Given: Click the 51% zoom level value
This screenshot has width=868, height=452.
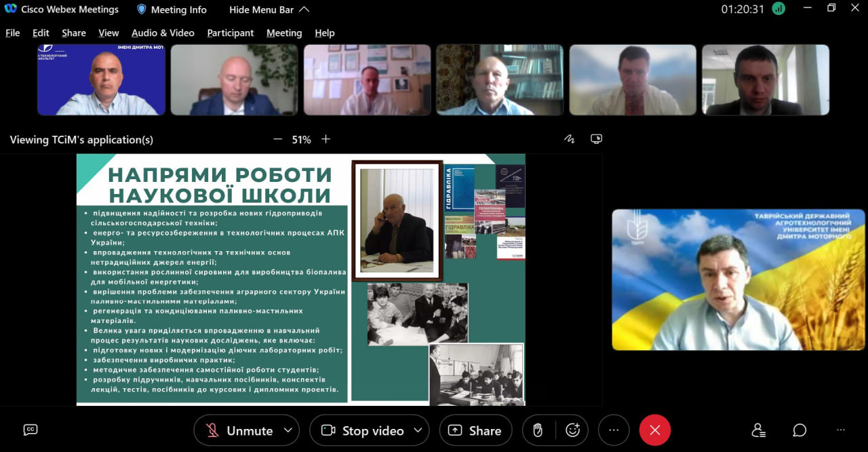Looking at the screenshot, I should coord(301,139).
